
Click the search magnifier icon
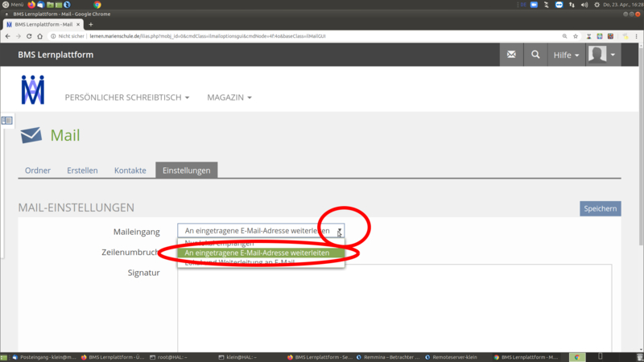[x=535, y=55]
